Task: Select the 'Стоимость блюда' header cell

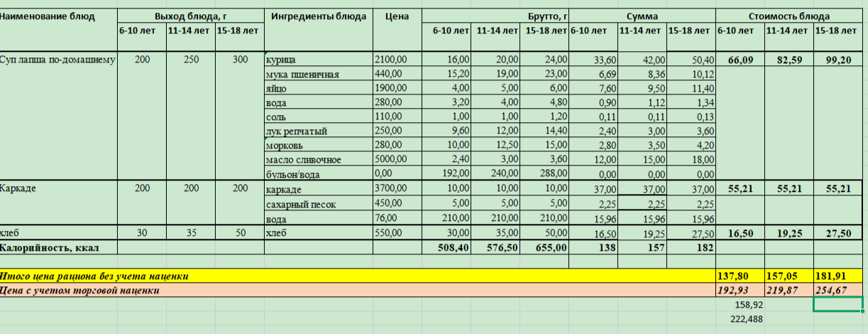Action: [789, 15]
